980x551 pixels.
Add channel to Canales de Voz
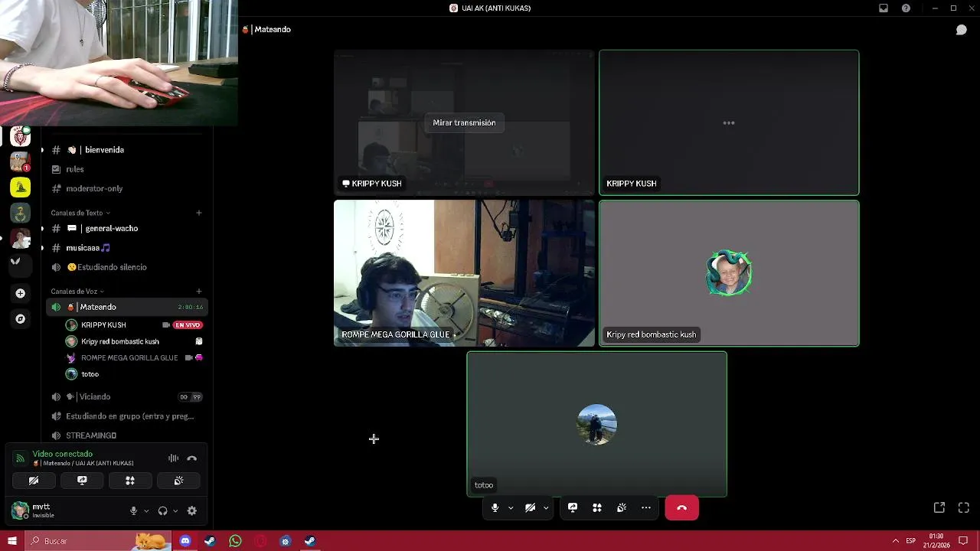click(199, 292)
